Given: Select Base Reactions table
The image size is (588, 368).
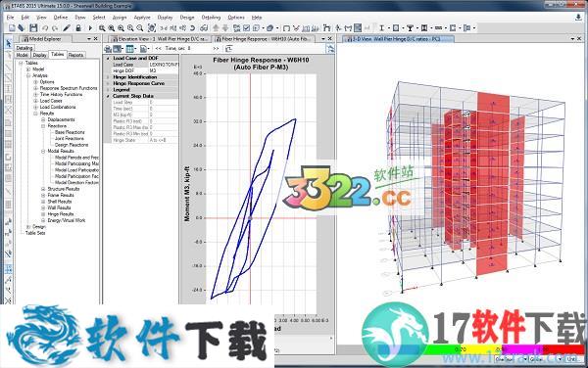Looking at the screenshot, I should click(x=70, y=132).
